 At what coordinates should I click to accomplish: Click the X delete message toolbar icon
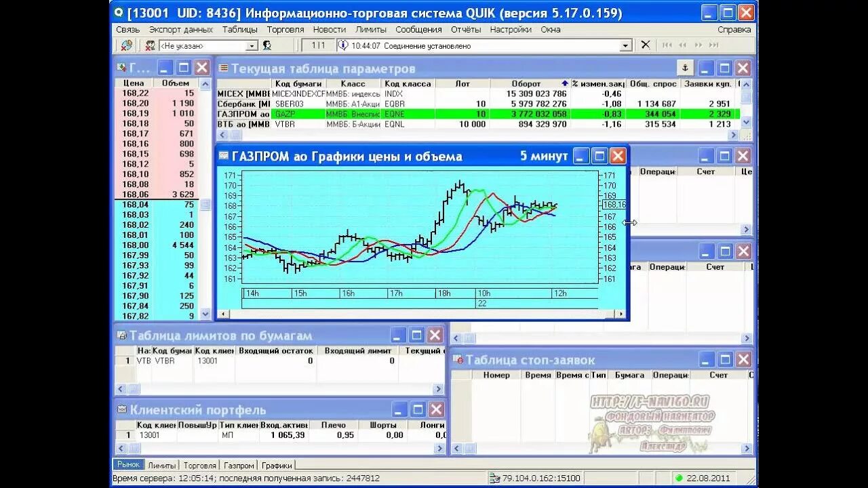click(x=646, y=45)
